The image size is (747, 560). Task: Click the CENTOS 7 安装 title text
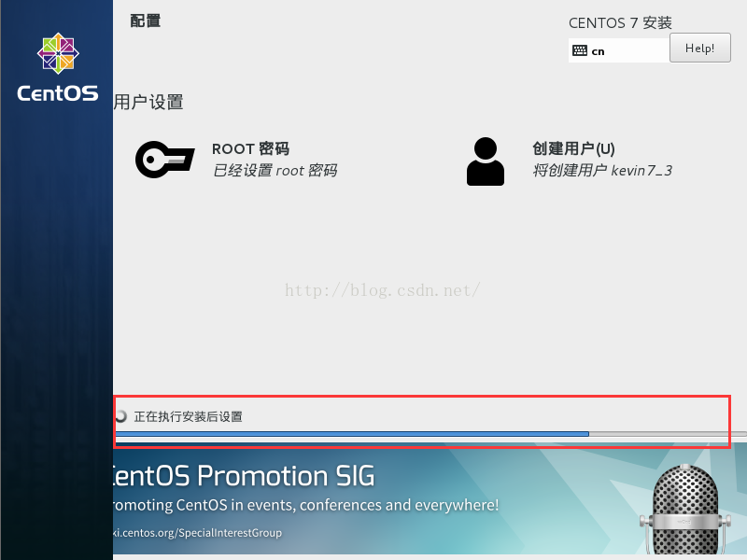tap(620, 22)
